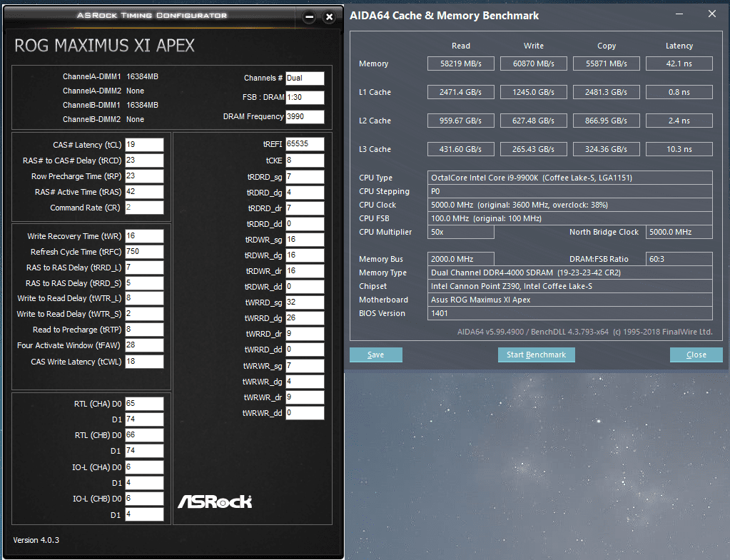730x560 pixels.
Task: Select the Row Precharge Time (tRP) field
Action: pos(144,176)
